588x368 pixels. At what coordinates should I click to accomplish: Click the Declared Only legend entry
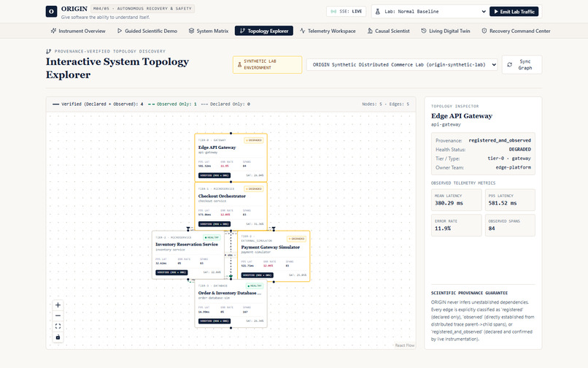click(x=225, y=104)
